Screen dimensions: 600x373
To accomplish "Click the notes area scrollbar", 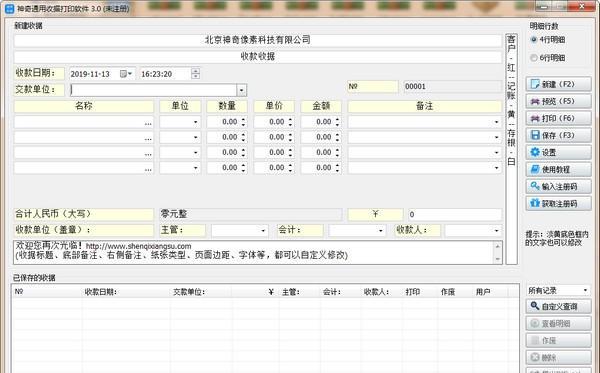I will point(497,252).
